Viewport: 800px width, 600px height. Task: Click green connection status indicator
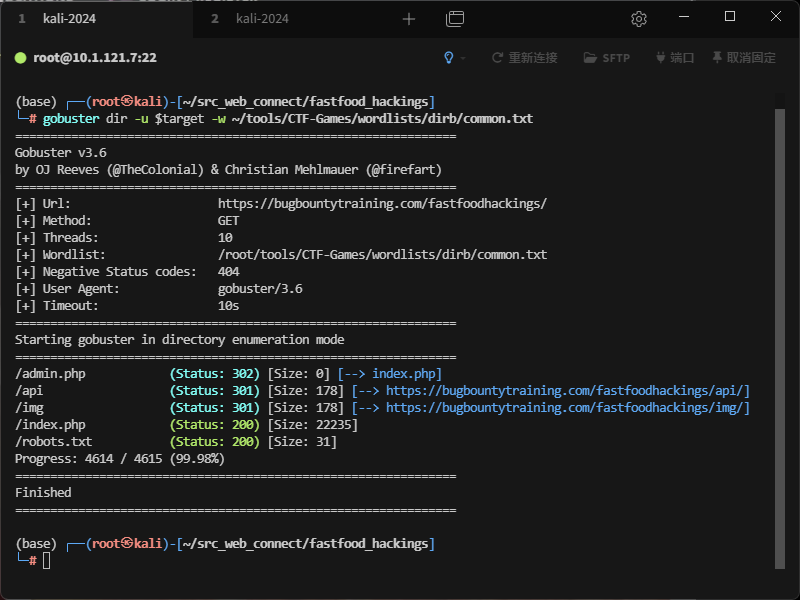click(20, 58)
